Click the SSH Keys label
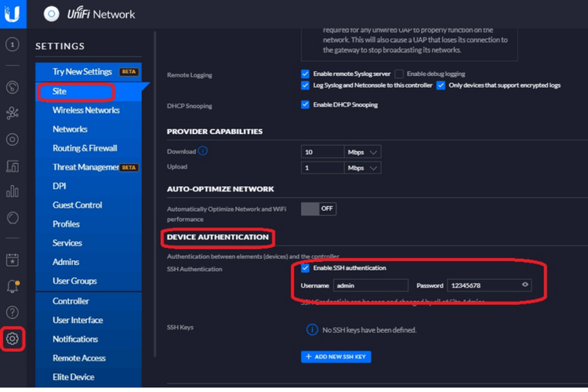Image resolution: width=588 pixels, height=392 pixels. pos(180,328)
